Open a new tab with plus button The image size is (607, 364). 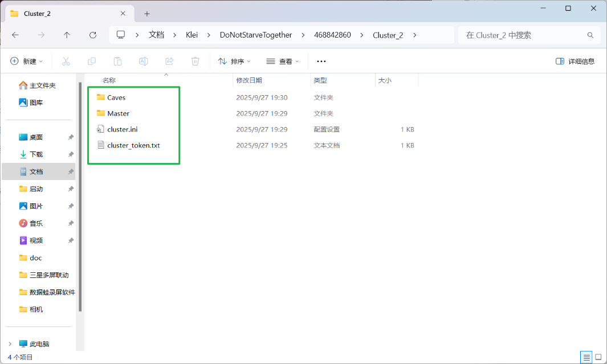click(146, 14)
